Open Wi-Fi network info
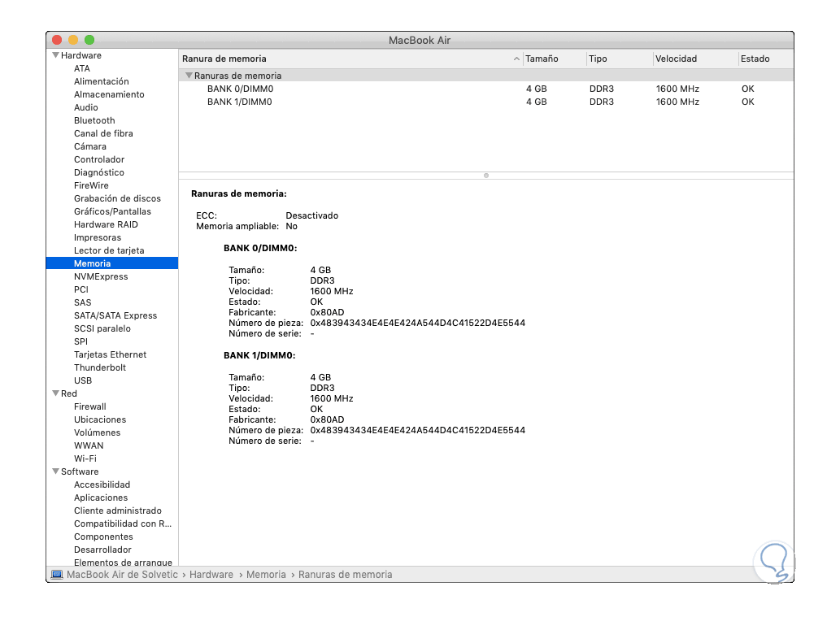840x643 pixels. point(85,458)
